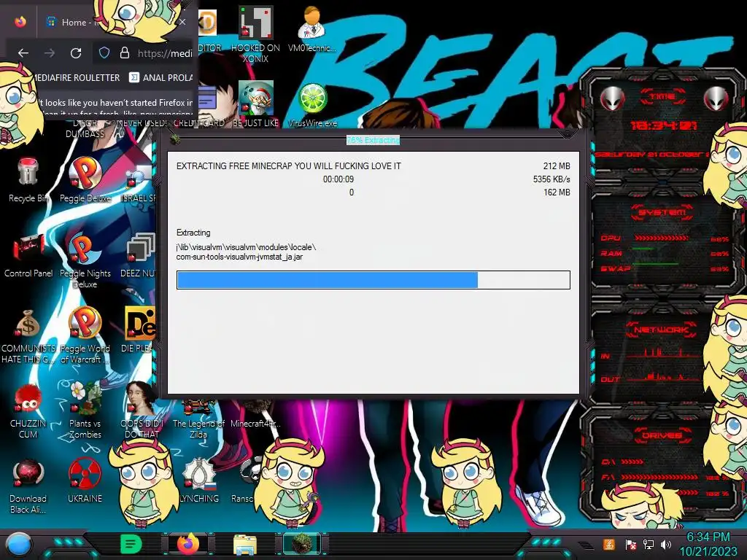Open the flag notification tray icon
Image resolution: width=747 pixels, height=560 pixels.
click(631, 544)
